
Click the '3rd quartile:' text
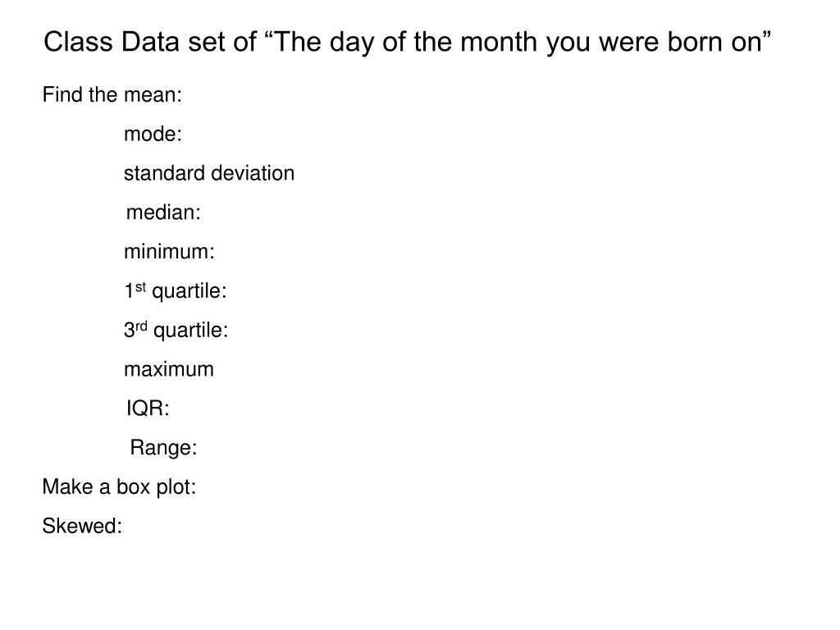pos(176,330)
